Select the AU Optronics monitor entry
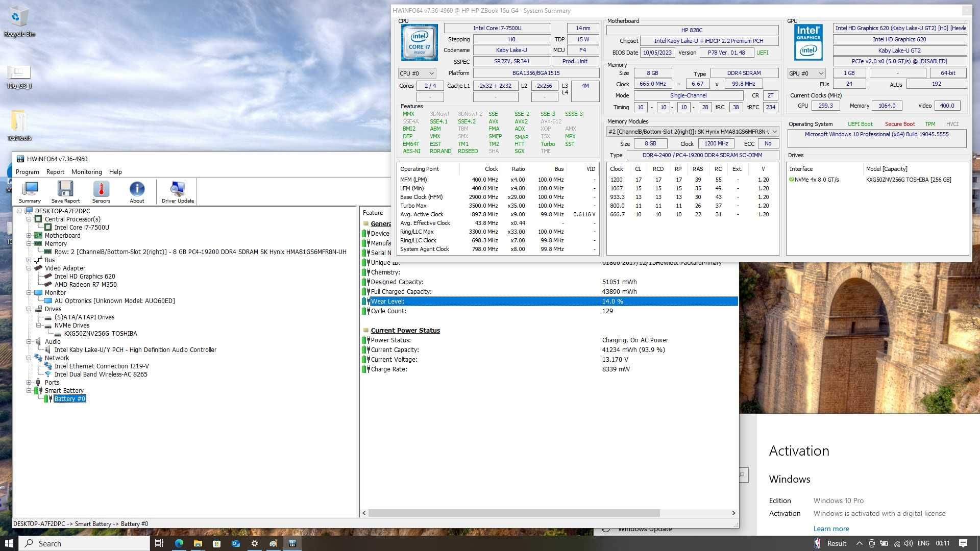 pos(114,300)
